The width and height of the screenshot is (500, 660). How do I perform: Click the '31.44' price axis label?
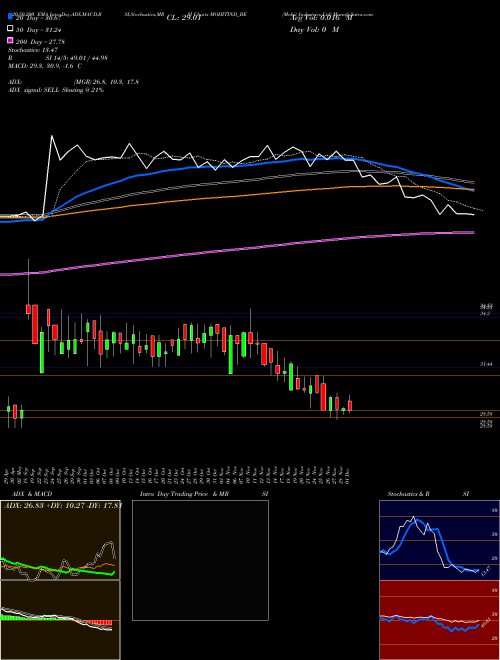[486, 364]
